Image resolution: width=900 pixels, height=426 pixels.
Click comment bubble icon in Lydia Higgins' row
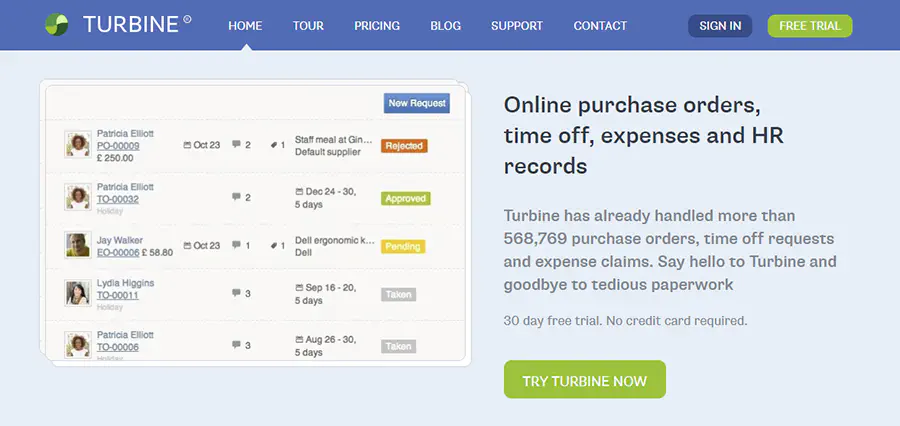(236, 293)
